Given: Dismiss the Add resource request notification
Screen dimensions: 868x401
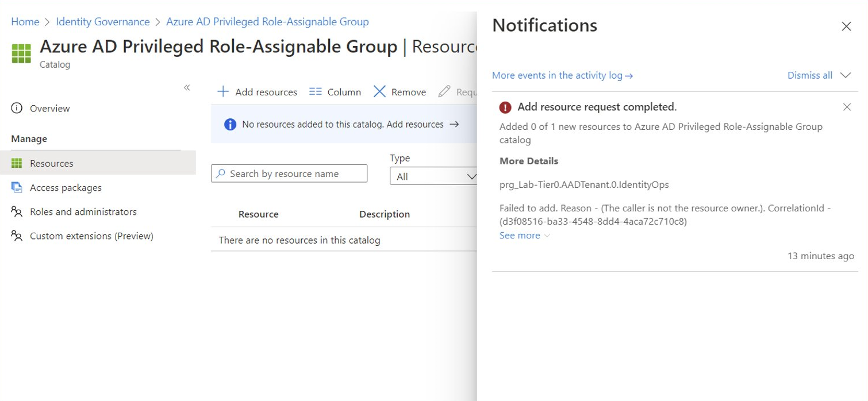Looking at the screenshot, I should pyautogui.click(x=847, y=107).
